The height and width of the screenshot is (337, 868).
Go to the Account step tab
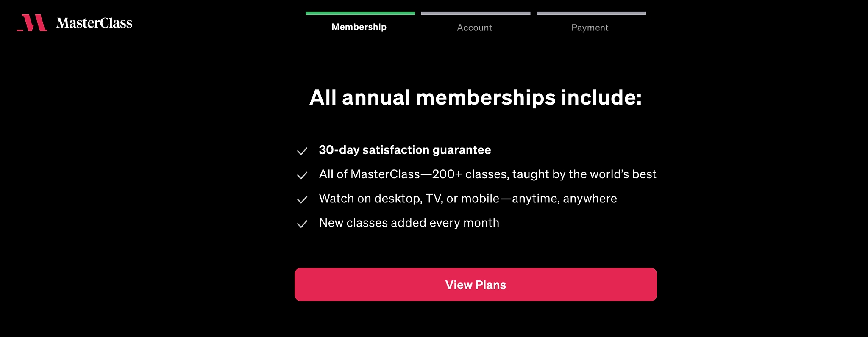pyautogui.click(x=475, y=28)
